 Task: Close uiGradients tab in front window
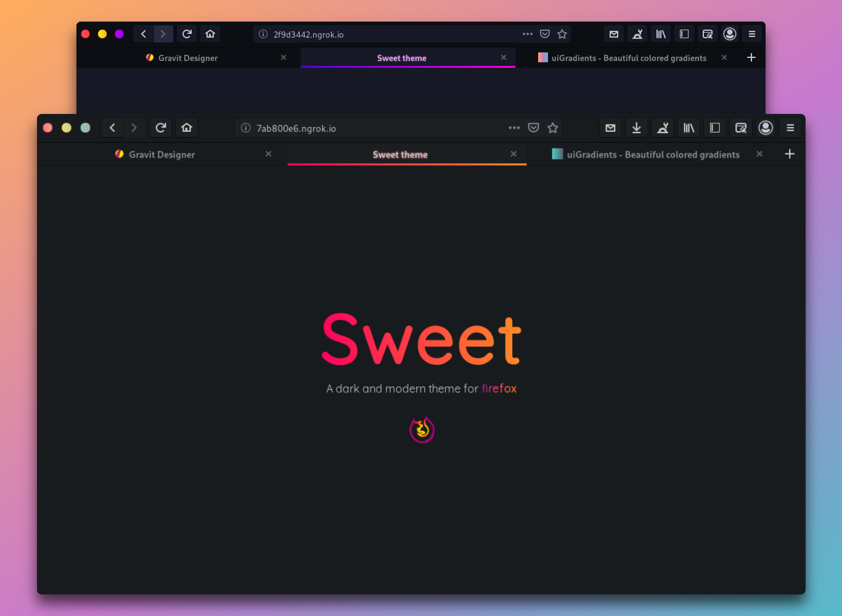[759, 154]
